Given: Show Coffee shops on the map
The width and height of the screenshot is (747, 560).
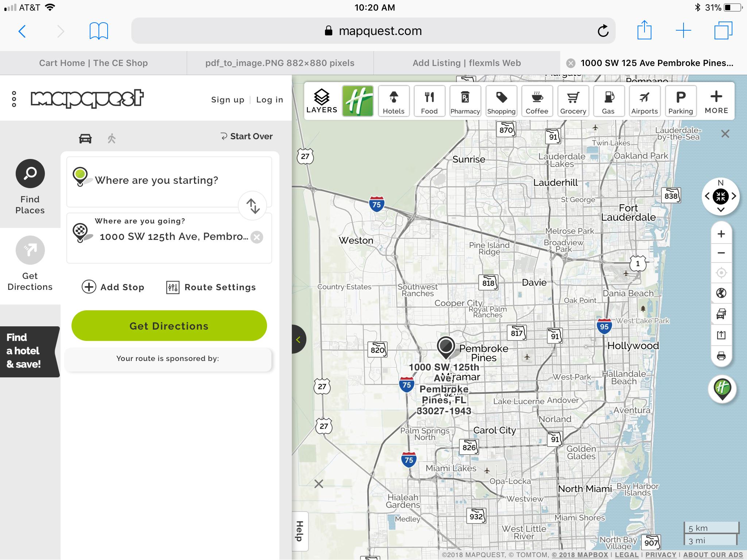Looking at the screenshot, I should (537, 101).
